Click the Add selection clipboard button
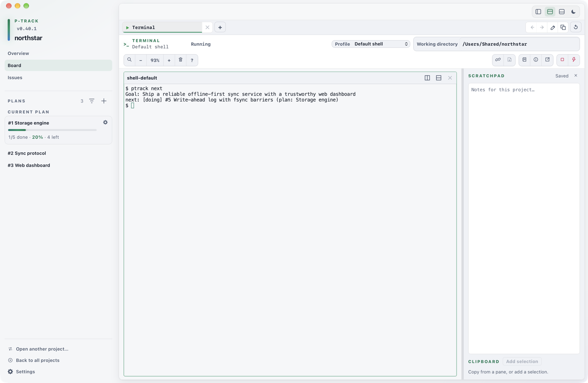Viewport: 588px width, 383px height. [522, 361]
